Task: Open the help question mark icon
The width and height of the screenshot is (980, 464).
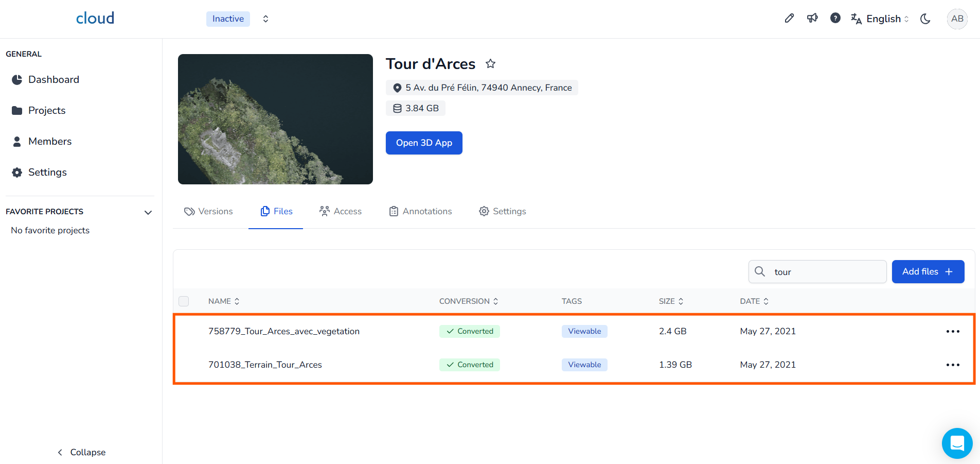Action: pos(835,19)
